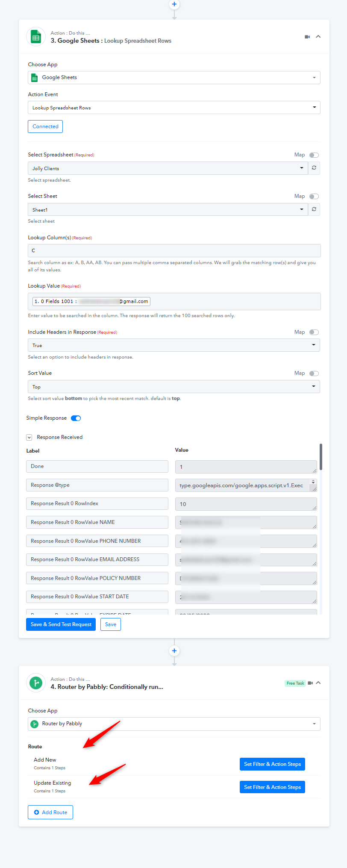Disable the Simple Response toggle
The height and width of the screenshot is (868, 347).
76,418
